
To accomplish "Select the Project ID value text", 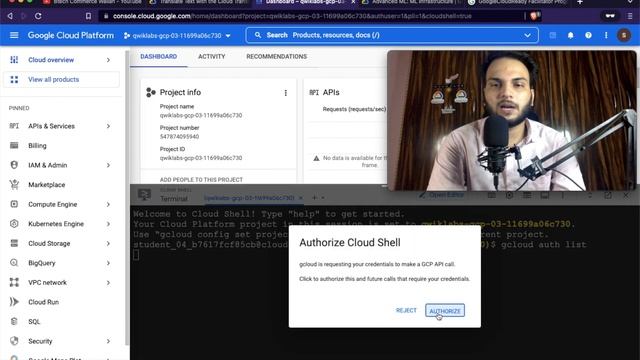I will pyautogui.click(x=201, y=158).
